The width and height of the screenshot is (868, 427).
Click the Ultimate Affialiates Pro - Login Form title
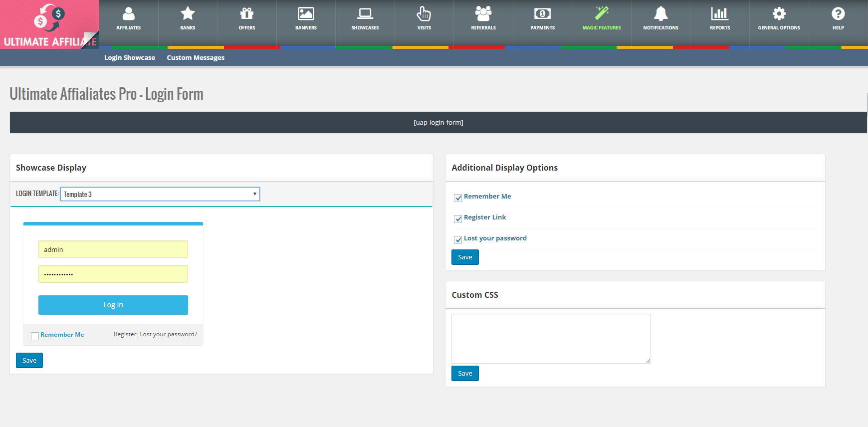[106, 94]
